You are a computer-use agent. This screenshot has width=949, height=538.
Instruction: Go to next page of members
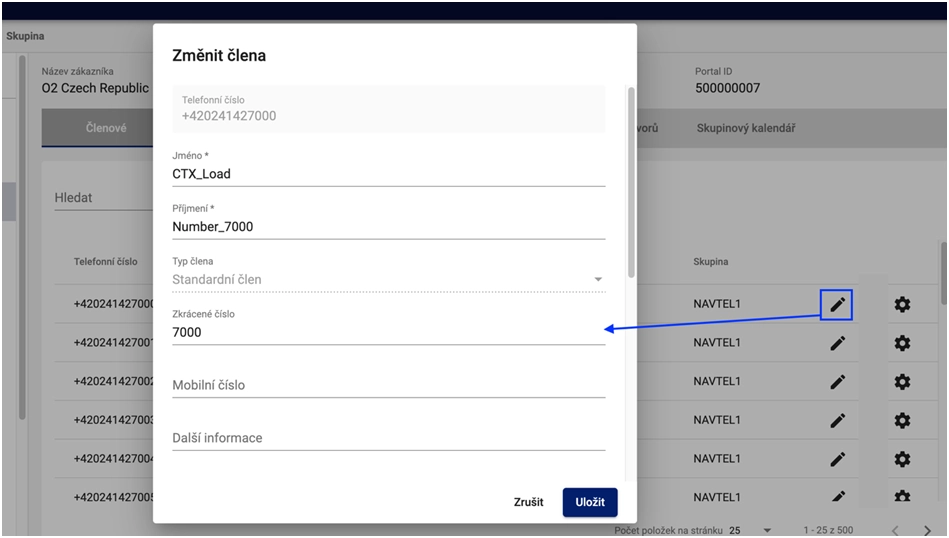click(x=927, y=530)
